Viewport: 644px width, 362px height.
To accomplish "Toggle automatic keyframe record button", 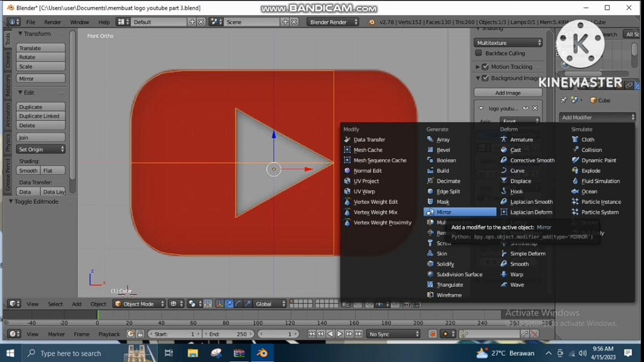I will (x=433, y=334).
